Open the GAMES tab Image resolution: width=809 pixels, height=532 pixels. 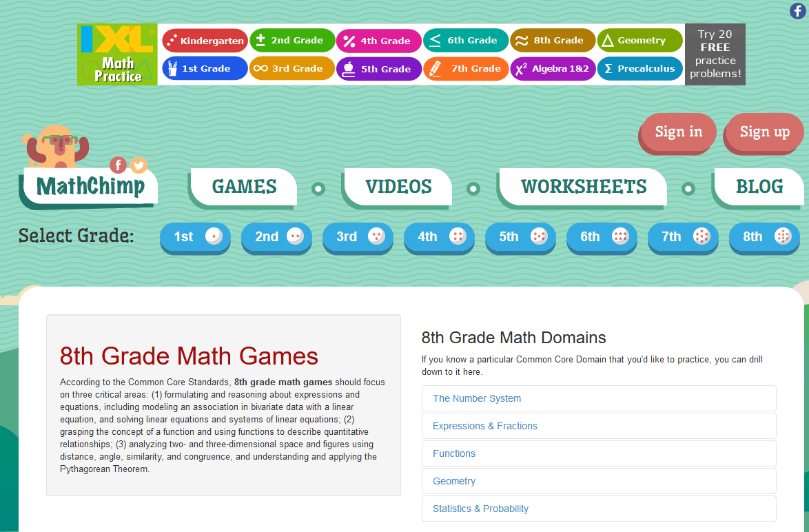click(244, 186)
